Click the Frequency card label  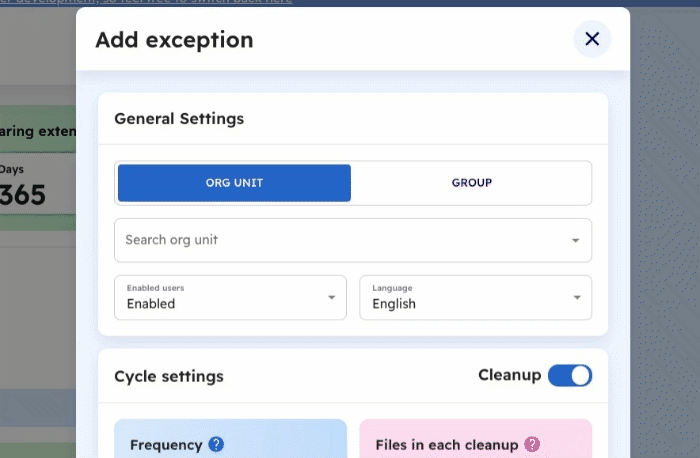[x=166, y=445]
